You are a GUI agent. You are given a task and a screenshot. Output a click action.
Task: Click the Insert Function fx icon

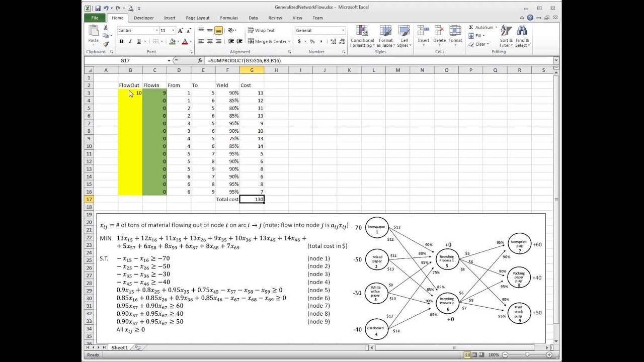pos(200,60)
